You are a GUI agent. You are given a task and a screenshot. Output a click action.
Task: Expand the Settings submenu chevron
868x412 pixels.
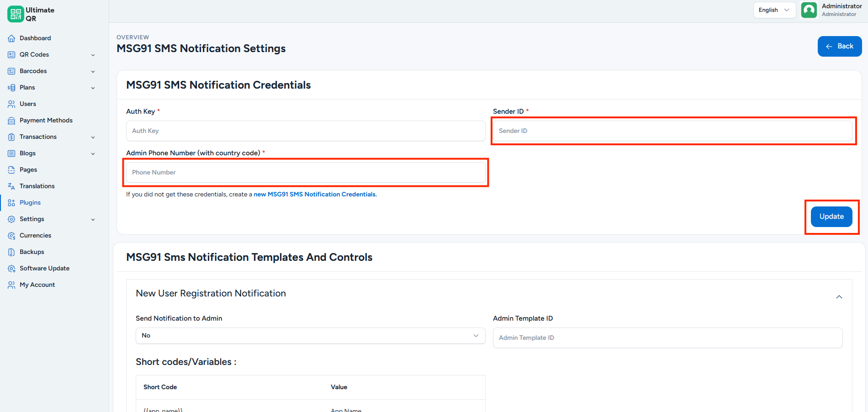(x=93, y=220)
